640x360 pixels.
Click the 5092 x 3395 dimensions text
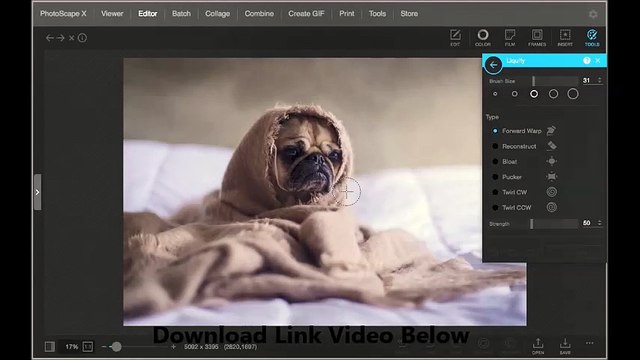tap(201, 347)
